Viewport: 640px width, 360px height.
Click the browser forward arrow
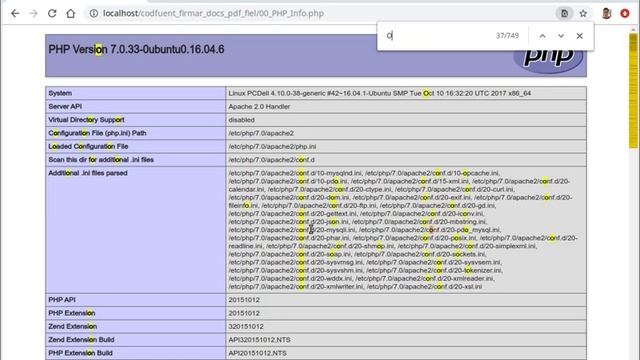33,13
